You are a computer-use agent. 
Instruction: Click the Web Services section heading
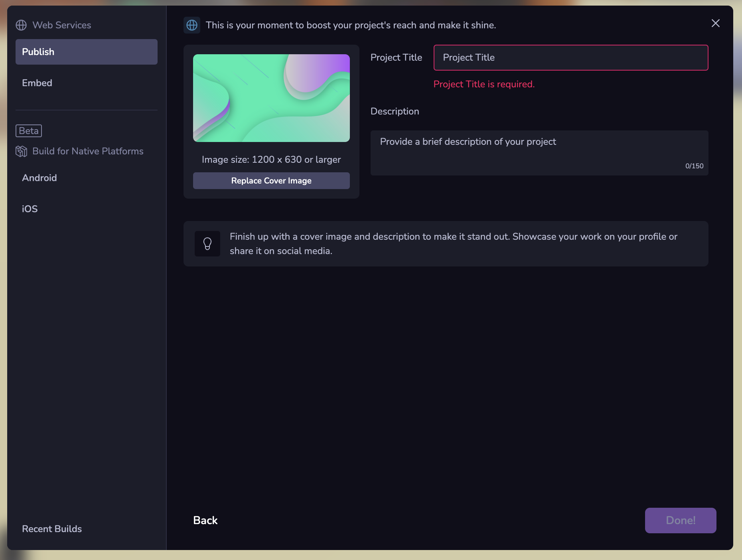(x=62, y=25)
